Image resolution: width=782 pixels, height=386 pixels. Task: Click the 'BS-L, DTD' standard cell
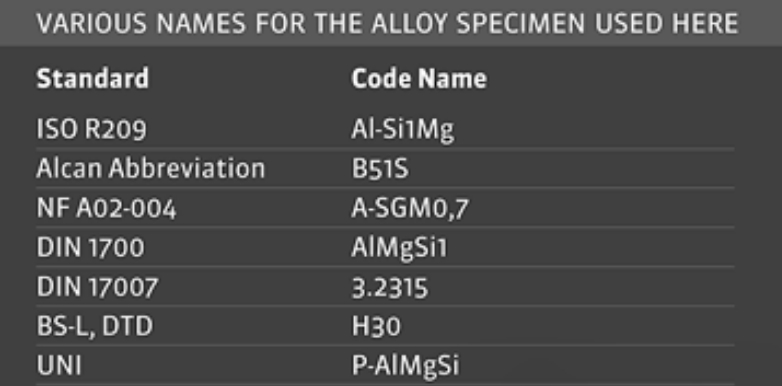(x=95, y=327)
